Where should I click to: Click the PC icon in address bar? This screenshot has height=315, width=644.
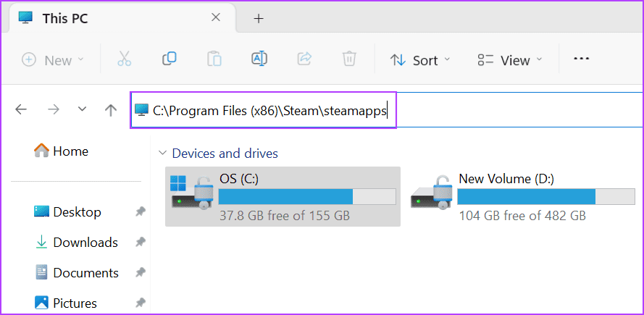pos(141,109)
